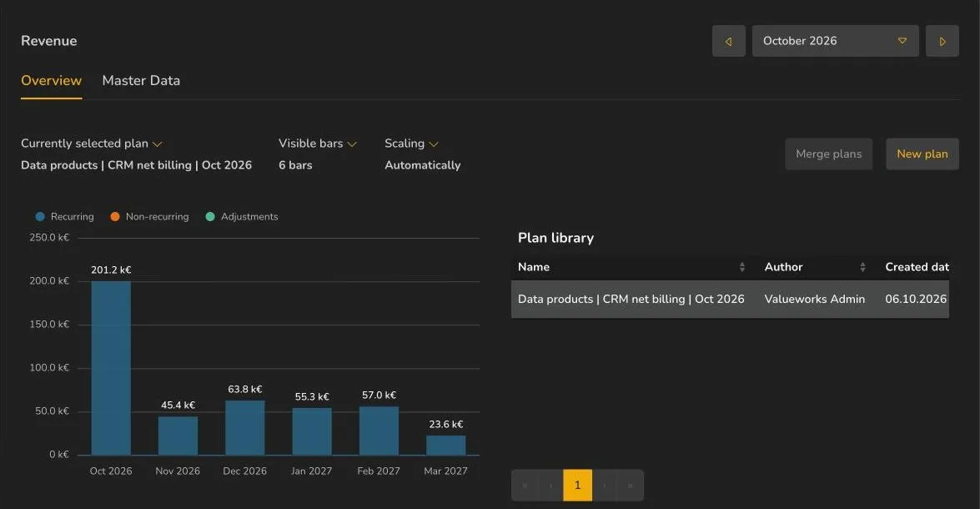980x509 pixels.
Task: Toggle the Adjustments legend series
Action: pos(242,216)
